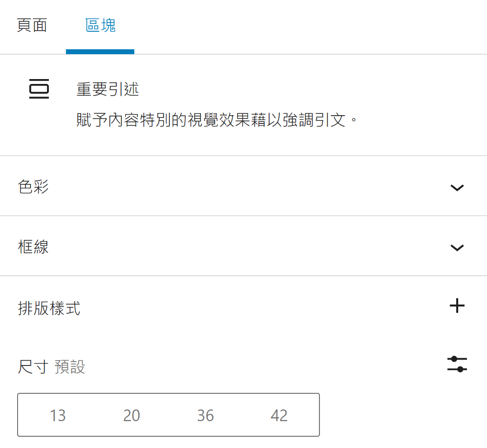Screen dimensions: 487x448
Task: Choose font size 20
Action: coord(132,415)
